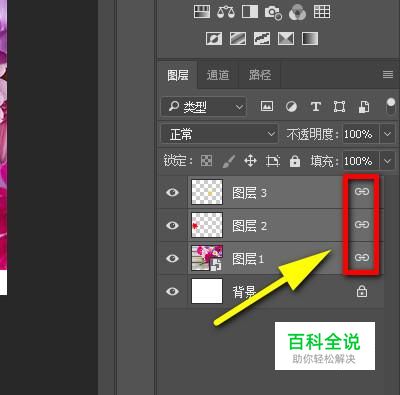Add a Threshold adjustment layer
Image resolution: width=400 pixels, height=395 pixels.
tap(262, 39)
